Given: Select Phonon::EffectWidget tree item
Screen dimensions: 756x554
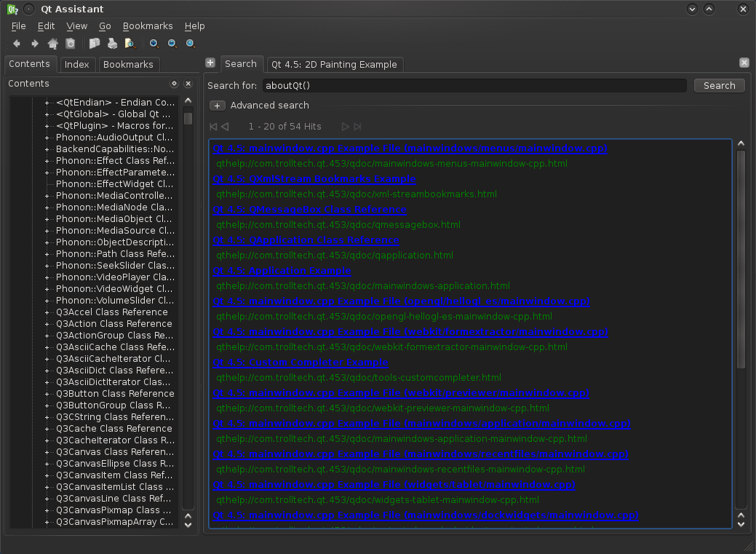Looking at the screenshot, I should tap(114, 184).
